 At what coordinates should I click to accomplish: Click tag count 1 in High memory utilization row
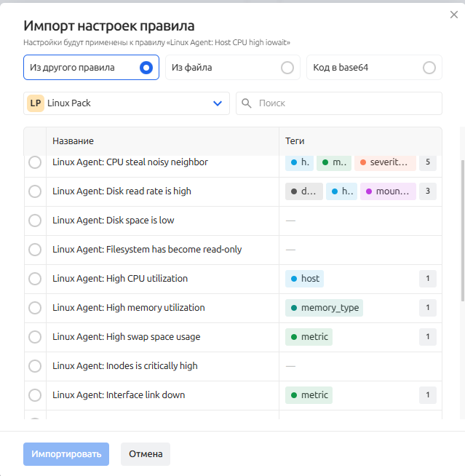pyautogui.click(x=428, y=308)
